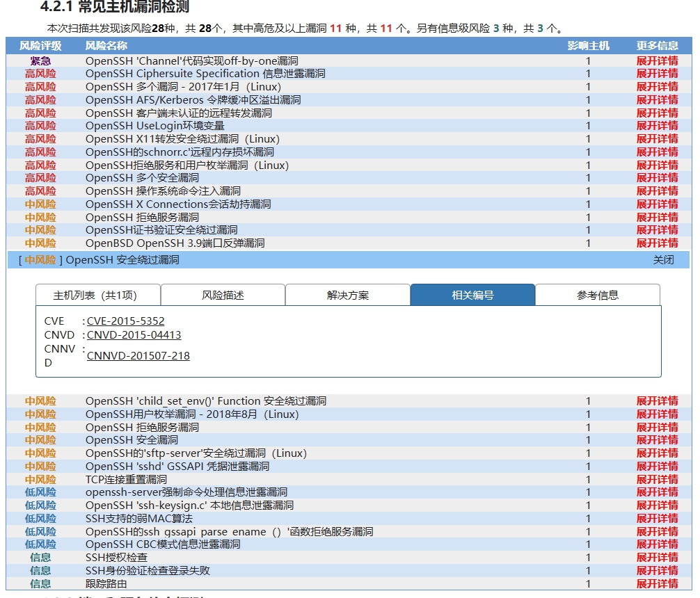Image resolution: width=700 pixels, height=598 pixels.
Task: Click the 紧急 risk rating label
Action: 40,60
